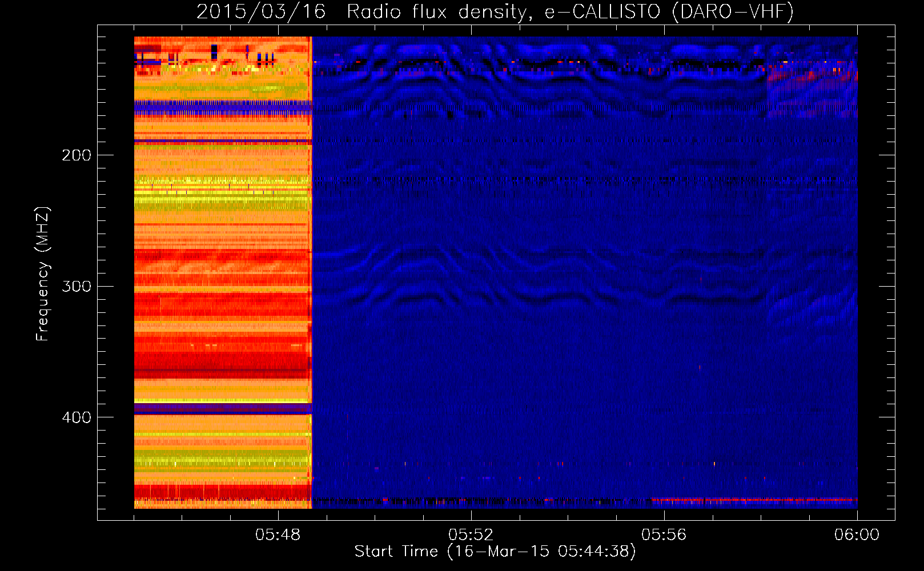Click the 'Start Time (16-Mar-15 05:44:38)' label

495,552
